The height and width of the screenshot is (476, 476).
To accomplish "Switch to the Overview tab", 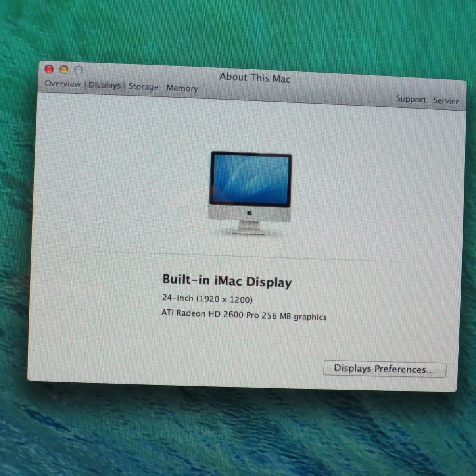I will (x=63, y=84).
